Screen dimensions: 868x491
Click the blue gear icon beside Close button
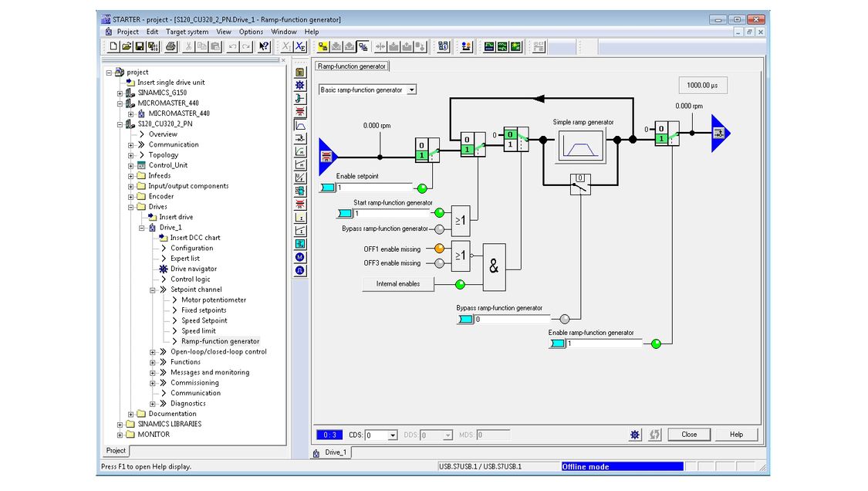click(x=635, y=435)
